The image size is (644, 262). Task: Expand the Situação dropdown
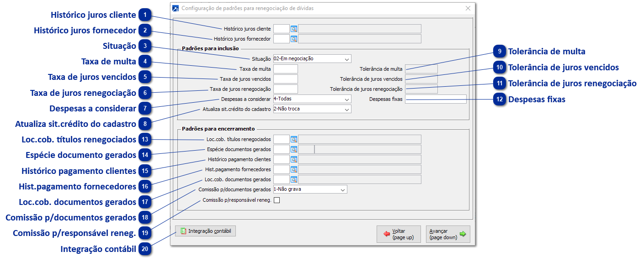[347, 59]
